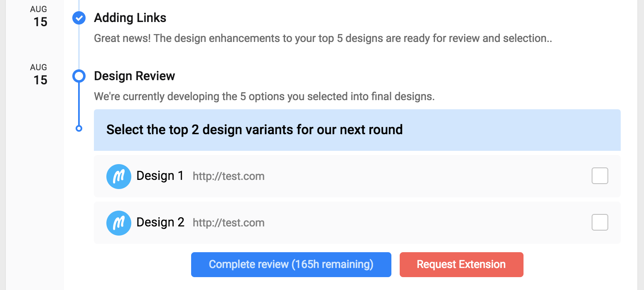Click the Complete review (165h remaining) button
This screenshot has width=644, height=290.
click(291, 264)
